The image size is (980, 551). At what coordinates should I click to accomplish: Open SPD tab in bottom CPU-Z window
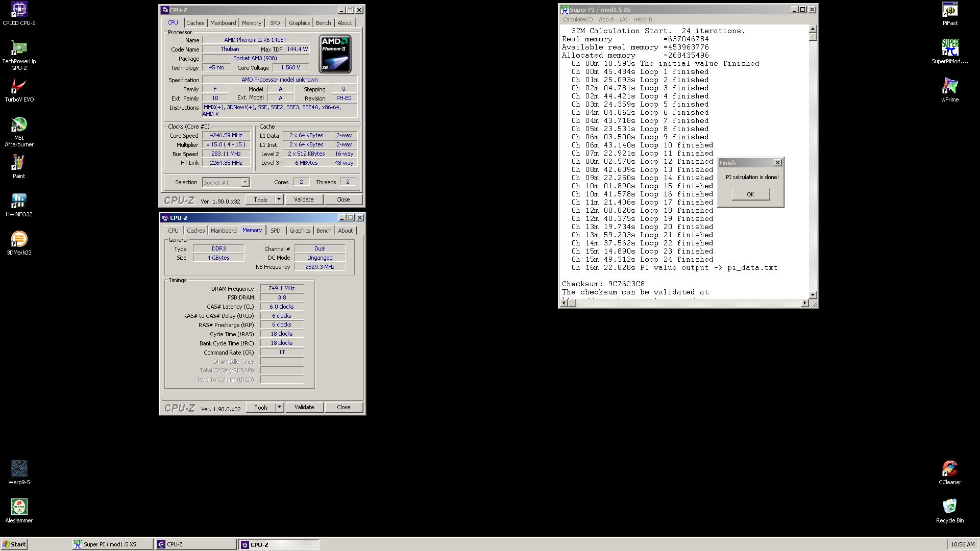click(x=275, y=231)
